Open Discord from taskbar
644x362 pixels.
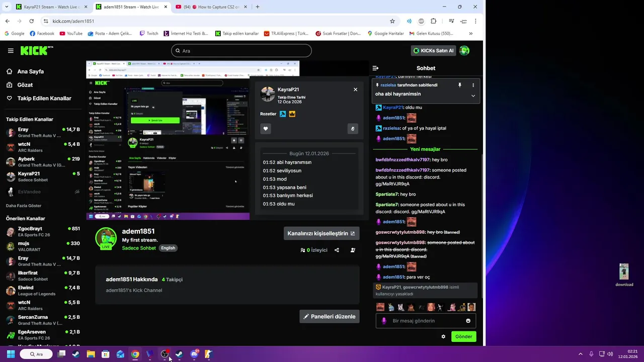(194, 354)
